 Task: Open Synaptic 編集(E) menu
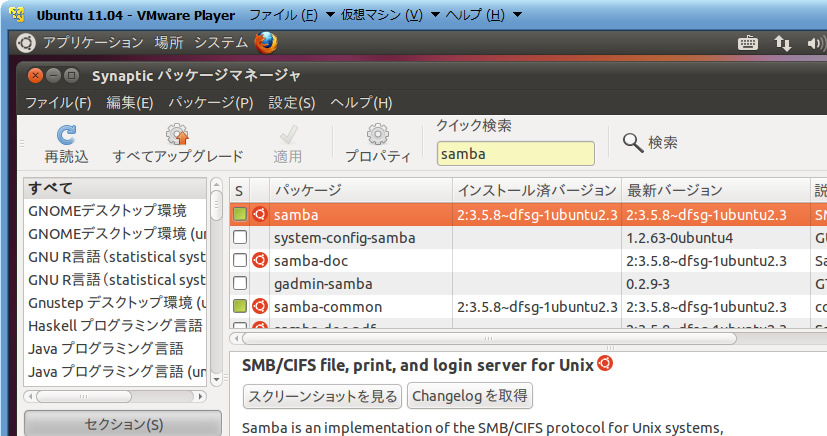(130, 102)
